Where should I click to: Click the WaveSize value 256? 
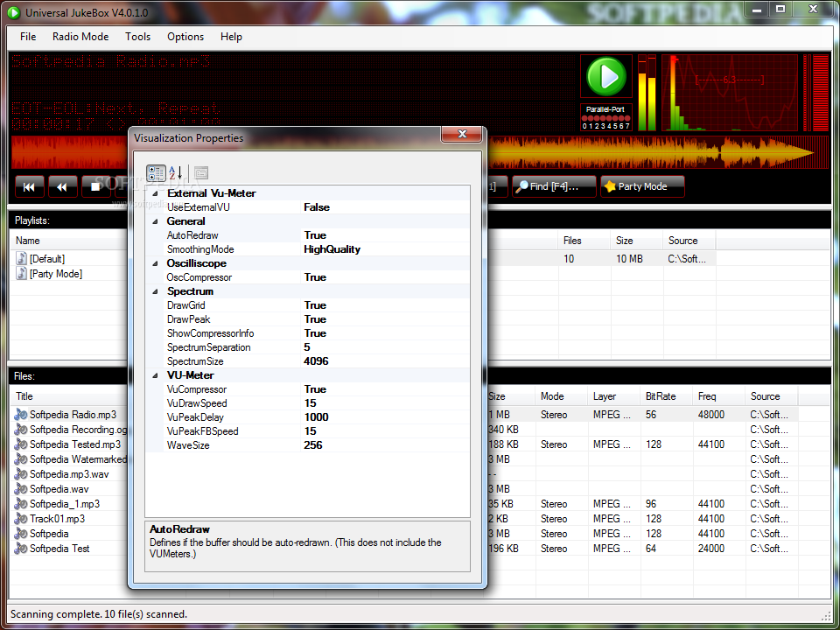(313, 445)
